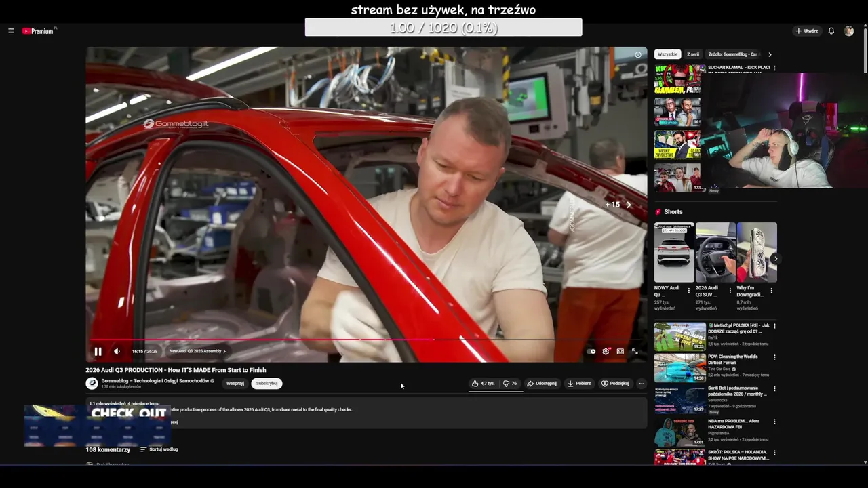The width and height of the screenshot is (868, 488).
Task: Click the Pobierz download button
Action: [x=579, y=384]
